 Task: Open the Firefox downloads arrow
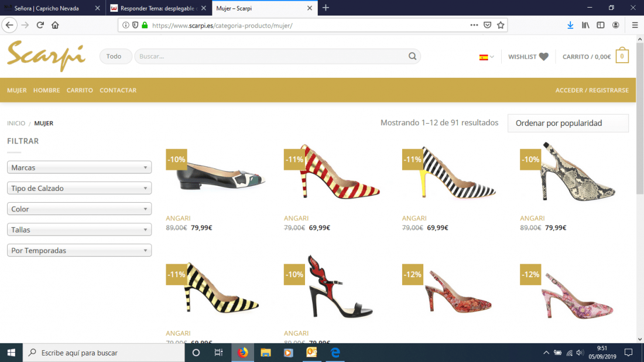pos(570,25)
